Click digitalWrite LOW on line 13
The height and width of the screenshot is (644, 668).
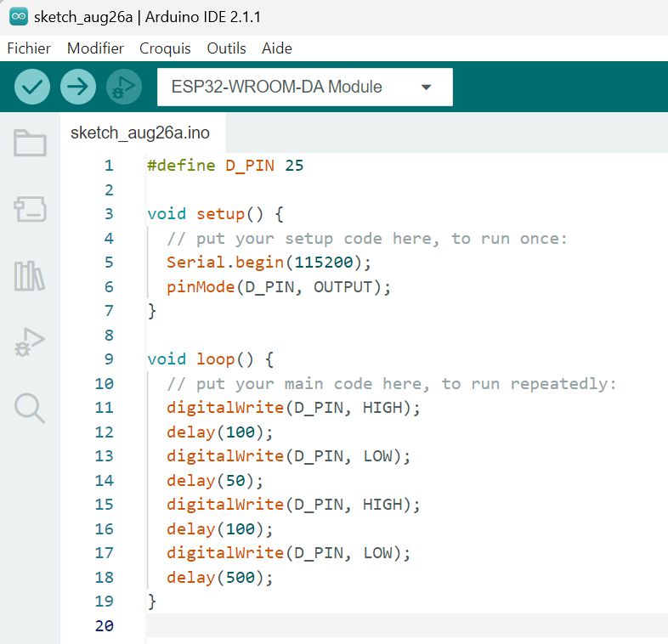pos(288,456)
